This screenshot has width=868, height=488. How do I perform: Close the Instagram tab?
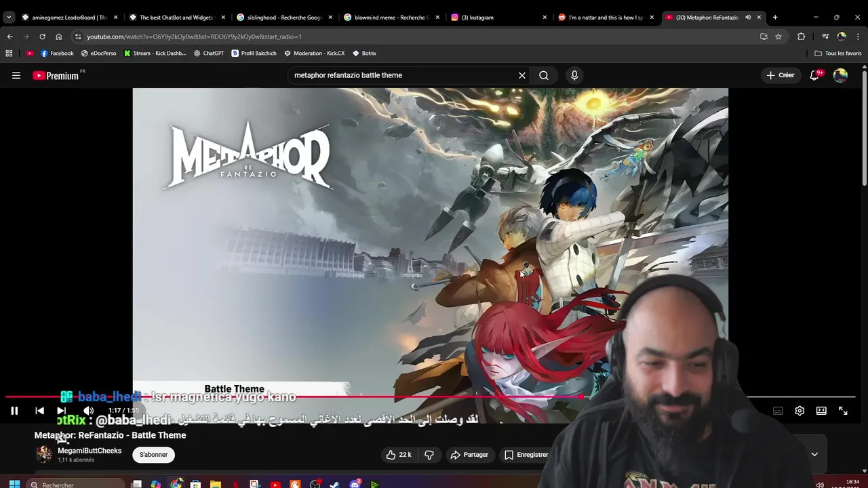click(x=545, y=18)
